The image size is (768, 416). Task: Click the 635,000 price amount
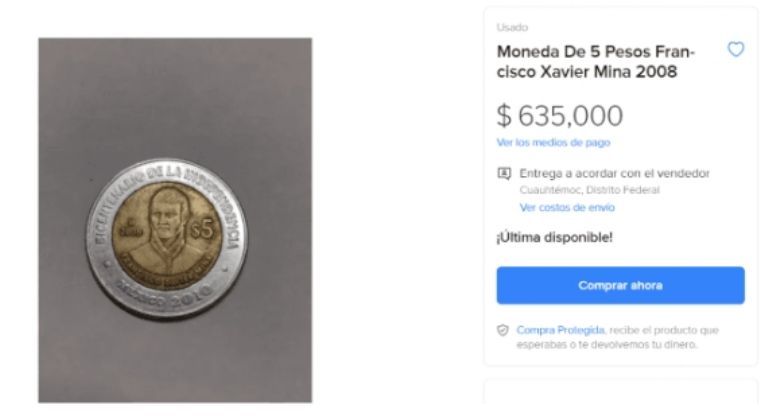point(571,116)
